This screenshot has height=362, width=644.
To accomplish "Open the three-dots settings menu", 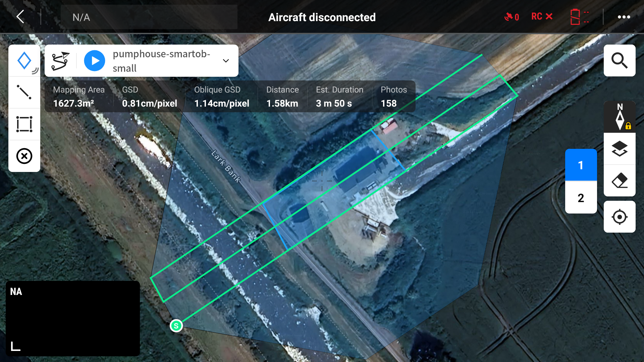I will 624,17.
